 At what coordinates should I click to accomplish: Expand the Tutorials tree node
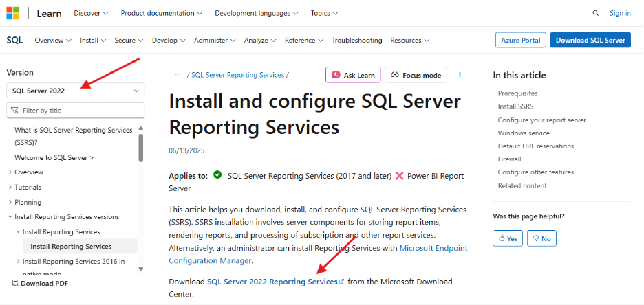(10, 188)
